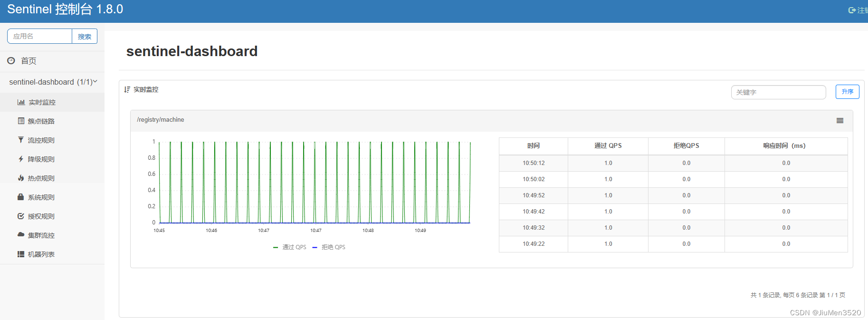Click the 时间 column header
Viewport: 868px width, 320px height.
(x=534, y=145)
